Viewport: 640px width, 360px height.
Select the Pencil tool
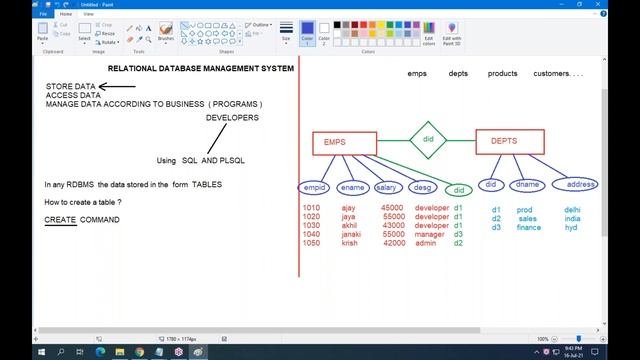[x=130, y=28]
